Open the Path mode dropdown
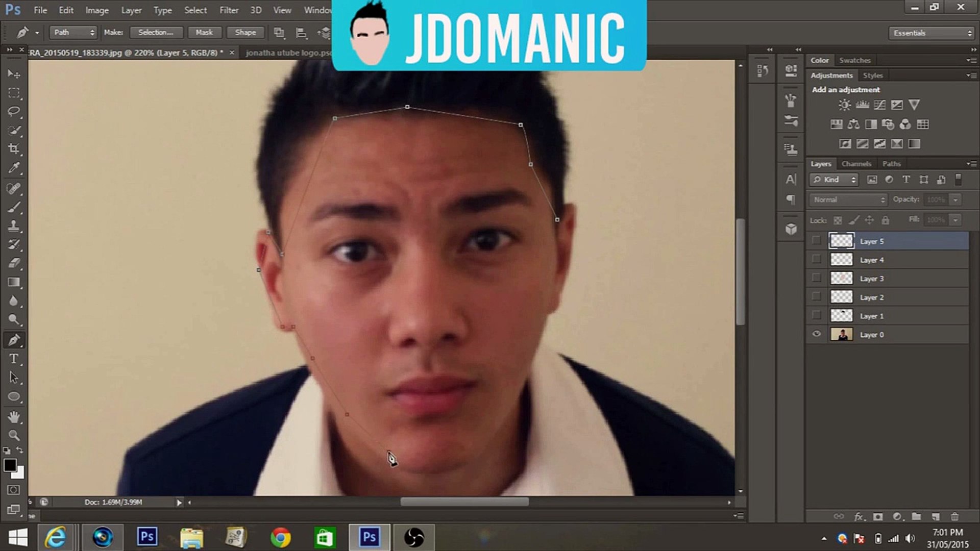 coord(73,32)
